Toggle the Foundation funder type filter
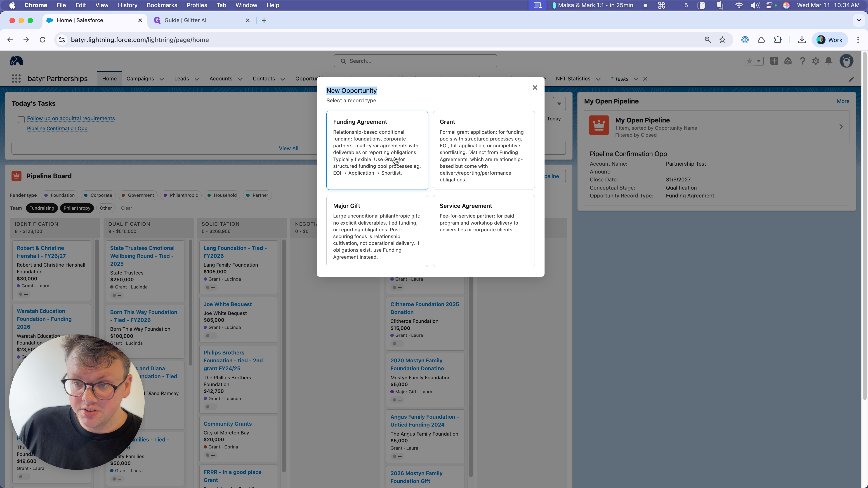The image size is (868, 488). 60,195
